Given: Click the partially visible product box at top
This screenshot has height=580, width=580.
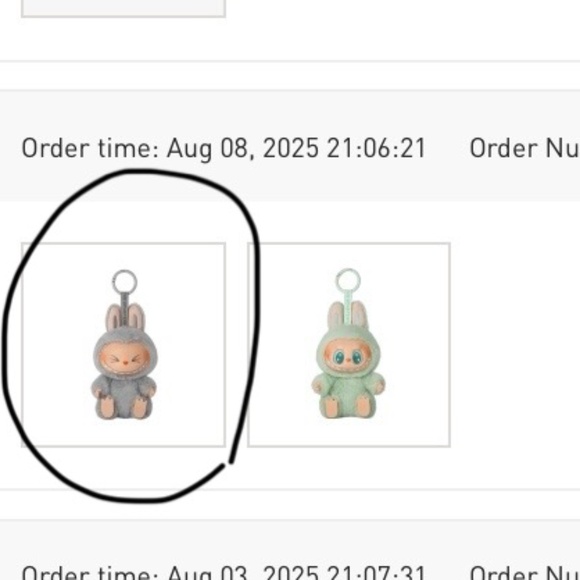Looking at the screenshot, I should [x=124, y=8].
